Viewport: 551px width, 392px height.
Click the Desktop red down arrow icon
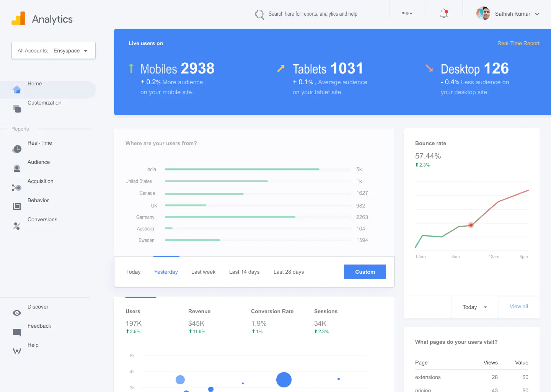pos(429,68)
